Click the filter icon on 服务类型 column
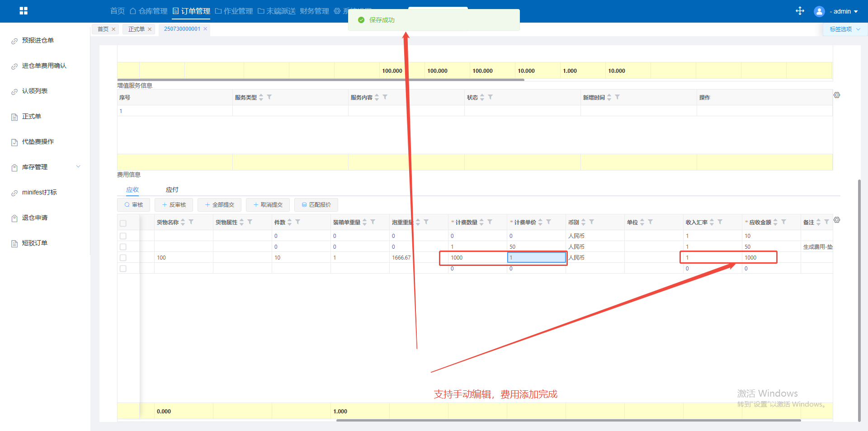Screen dimensions: 868x431 [269, 97]
